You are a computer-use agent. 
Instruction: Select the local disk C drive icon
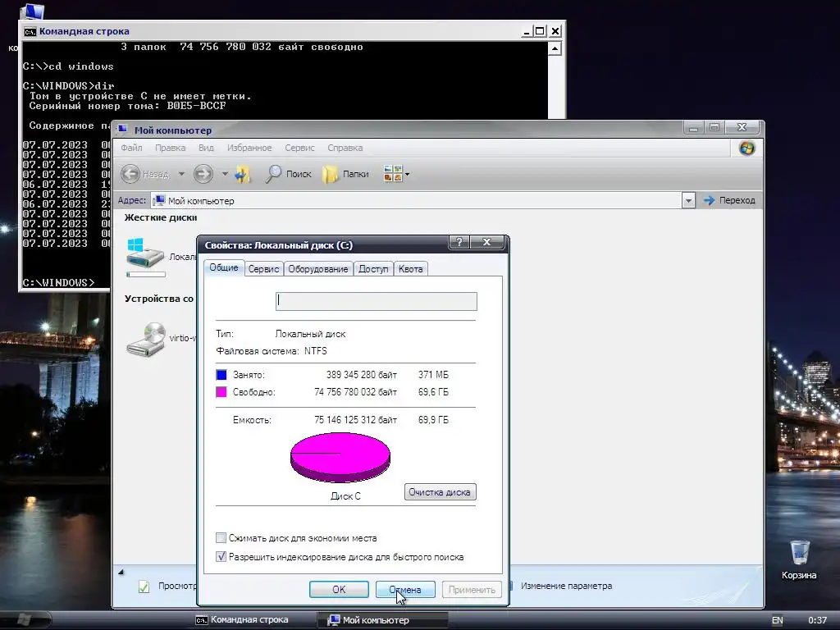coord(145,253)
